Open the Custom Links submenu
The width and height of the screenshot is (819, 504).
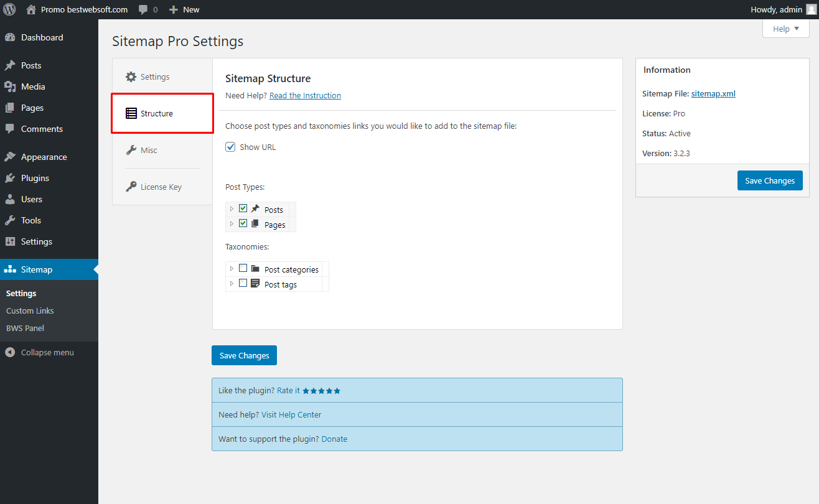coord(30,310)
